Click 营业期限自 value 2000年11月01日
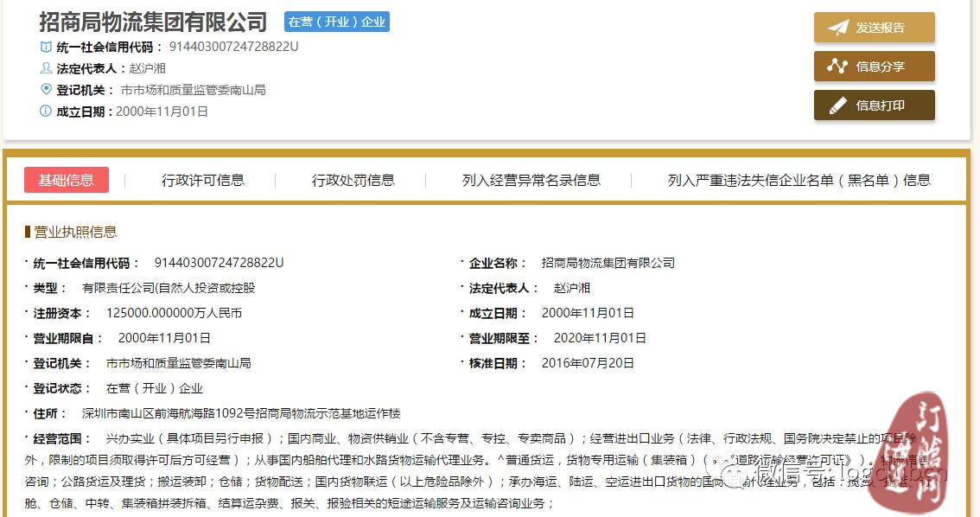The height and width of the screenshot is (517, 980). coord(164,338)
